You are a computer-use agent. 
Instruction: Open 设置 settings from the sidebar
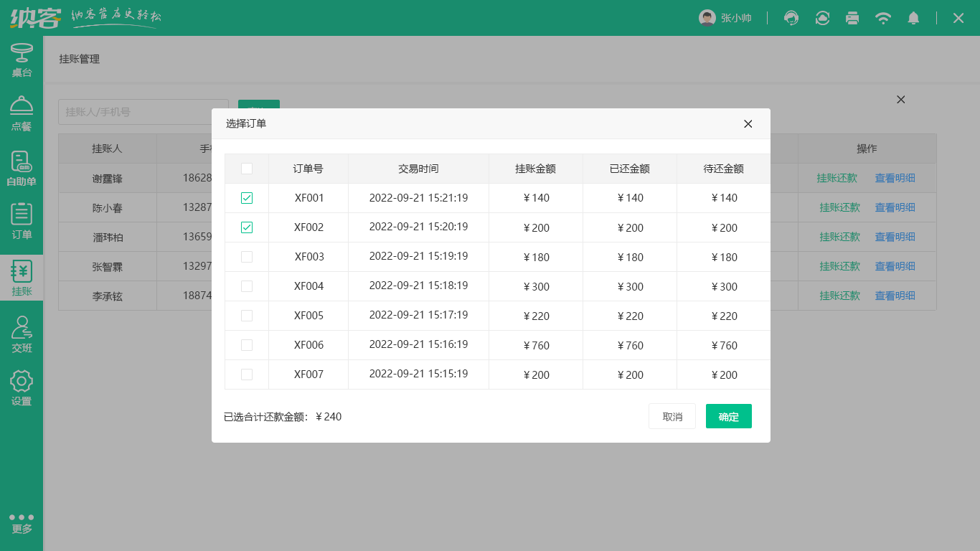click(x=22, y=388)
